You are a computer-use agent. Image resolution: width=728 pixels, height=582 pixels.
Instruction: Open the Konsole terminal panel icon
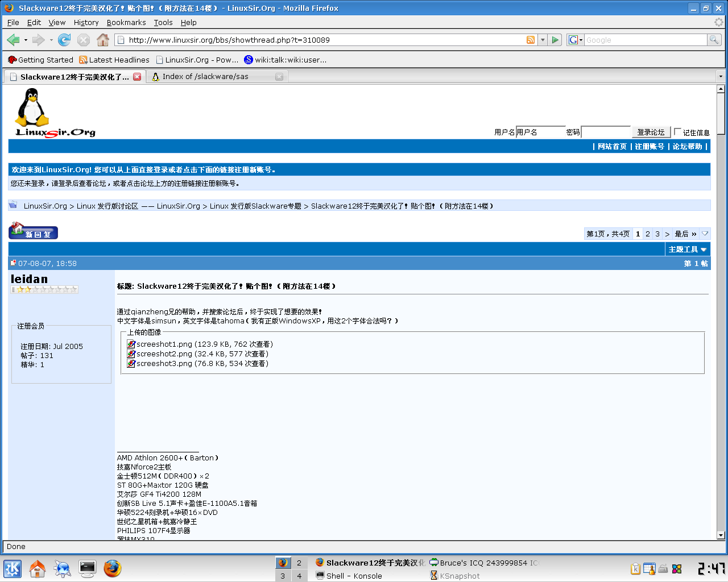pos(88,568)
